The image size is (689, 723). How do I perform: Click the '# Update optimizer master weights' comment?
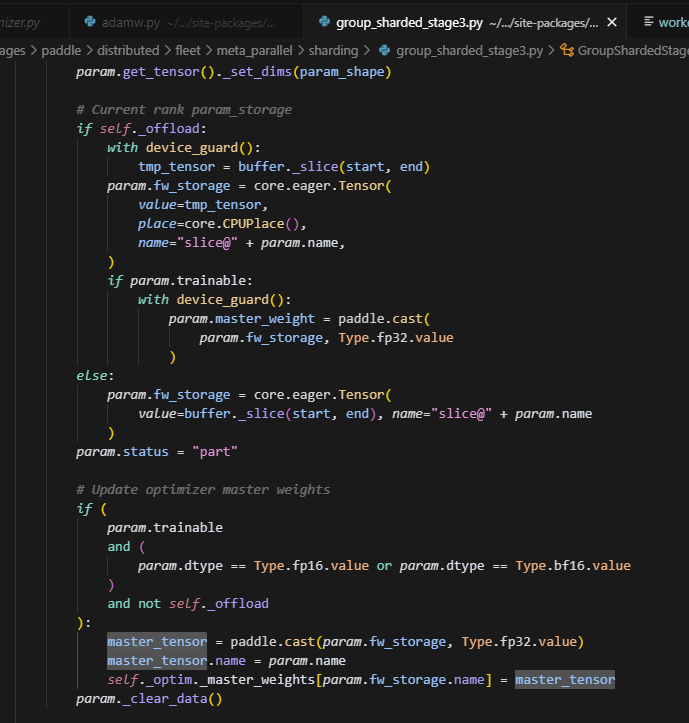[x=203, y=489]
